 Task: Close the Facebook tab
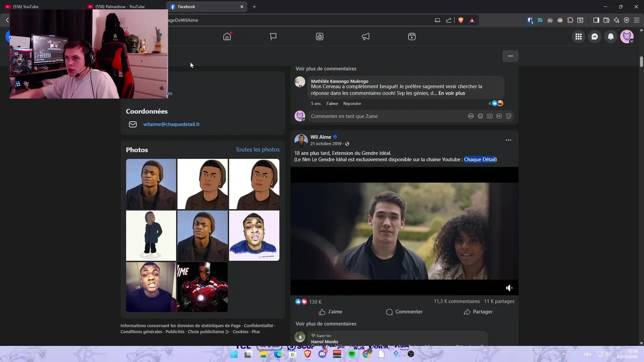point(242,7)
